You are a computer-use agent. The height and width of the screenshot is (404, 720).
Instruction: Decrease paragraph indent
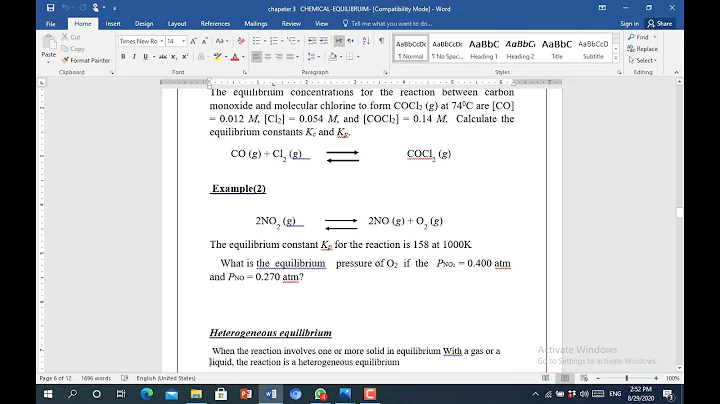(x=312, y=41)
